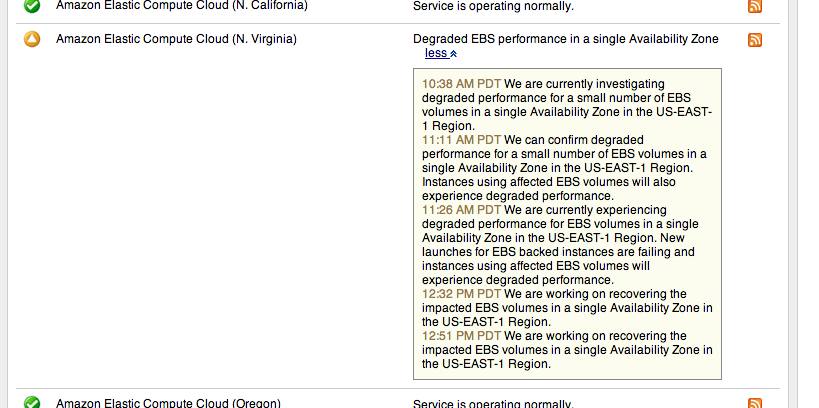The image size is (819, 408).
Task: Click the 11:26 AM PDT timestamp
Action: pos(462,210)
